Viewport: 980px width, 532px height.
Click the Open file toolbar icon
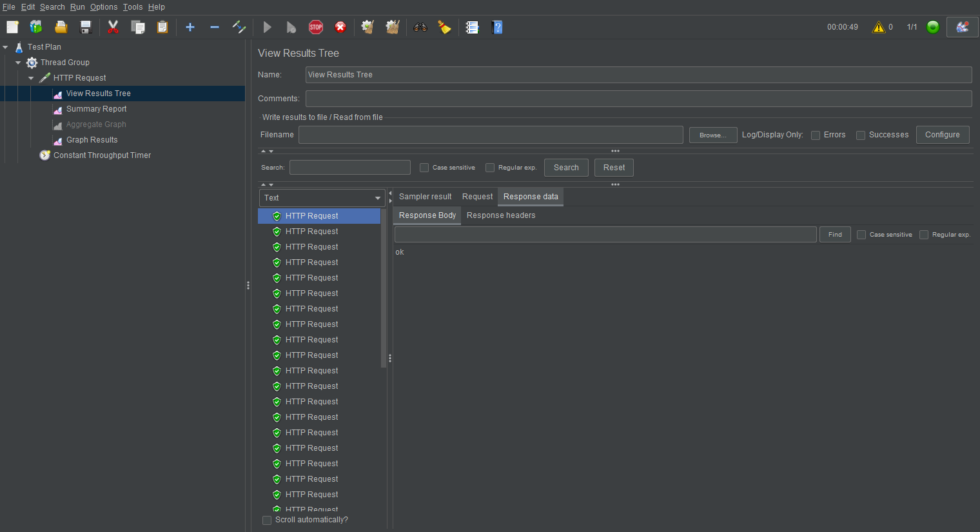click(61, 27)
